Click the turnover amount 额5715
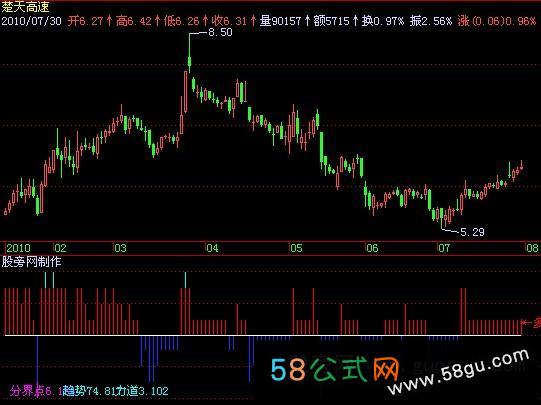 (332, 21)
